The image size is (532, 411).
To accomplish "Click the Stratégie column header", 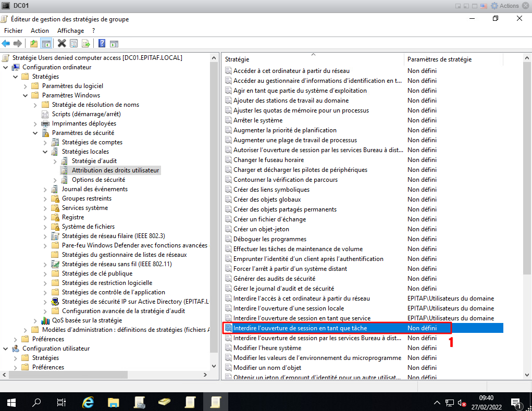I will tap(237, 59).
